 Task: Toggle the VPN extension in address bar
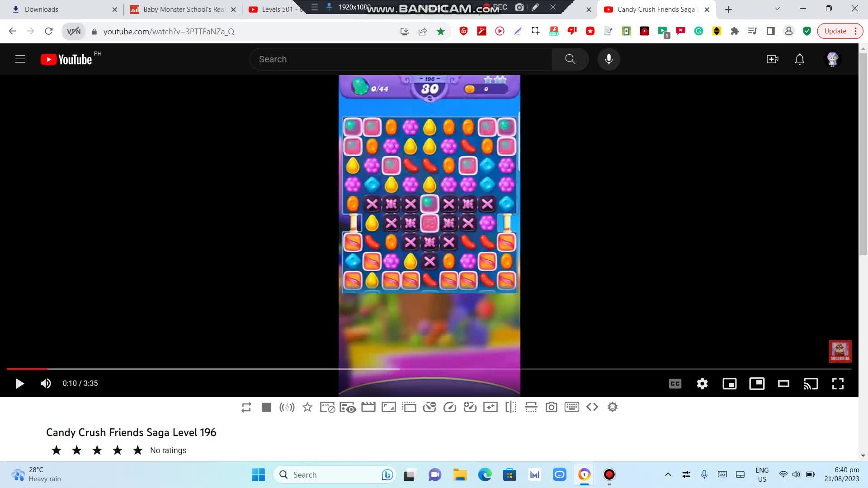74,32
